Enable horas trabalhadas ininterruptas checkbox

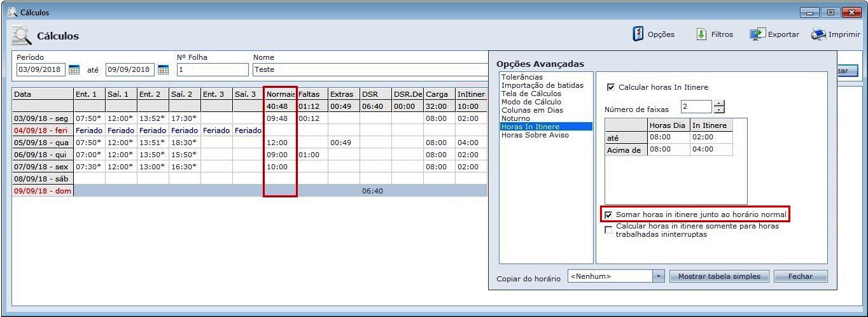click(608, 230)
